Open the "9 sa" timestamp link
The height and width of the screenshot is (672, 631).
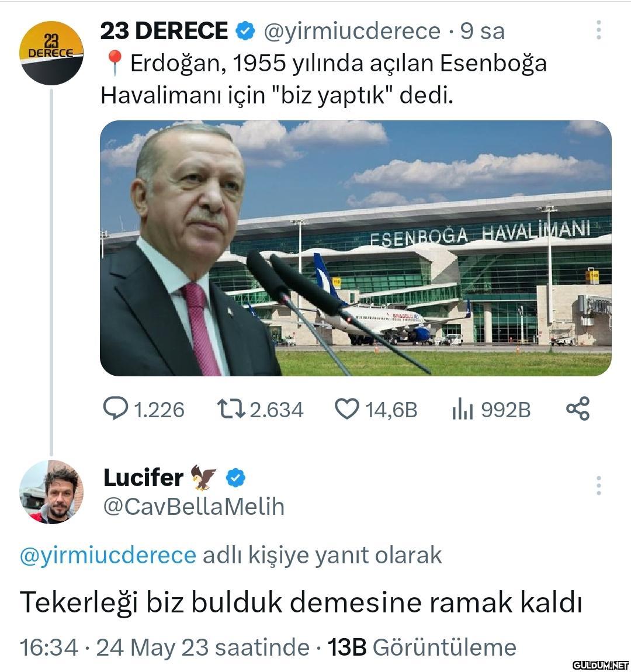pos(482,31)
